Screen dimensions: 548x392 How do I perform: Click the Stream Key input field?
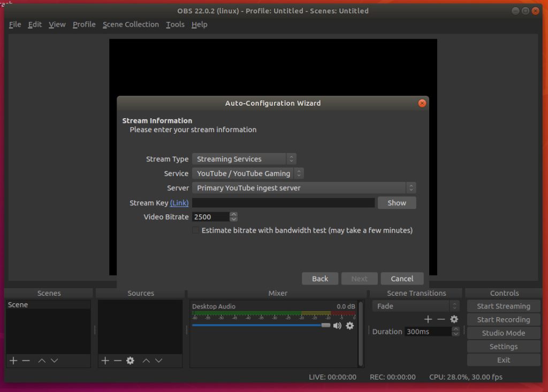coord(283,203)
